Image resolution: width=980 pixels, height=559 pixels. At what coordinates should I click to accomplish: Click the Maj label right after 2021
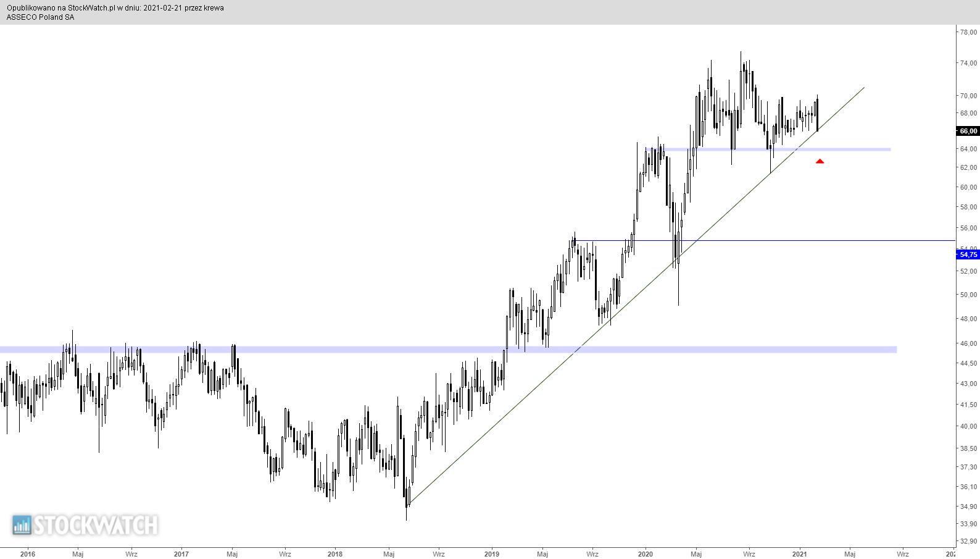[850, 554]
